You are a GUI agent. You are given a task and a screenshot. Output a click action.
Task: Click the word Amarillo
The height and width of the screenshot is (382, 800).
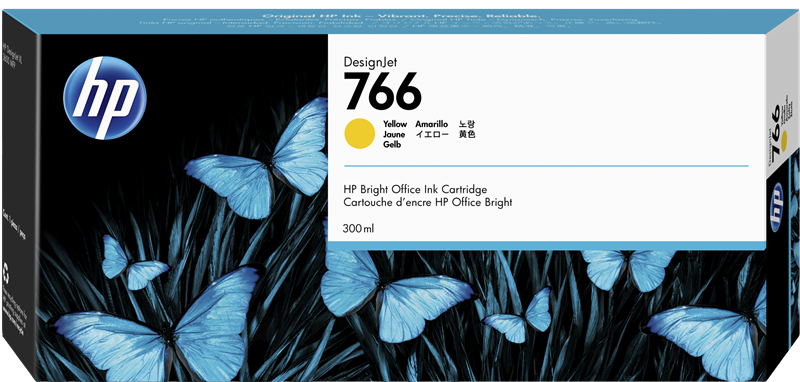(x=431, y=124)
